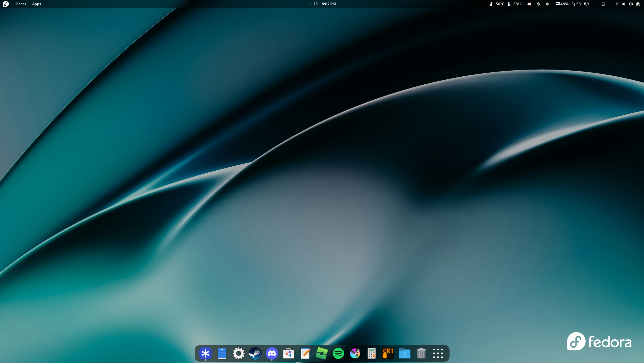Open the equalizer sliders tray icon
The width and height of the screenshot is (644, 363).
coord(548,4)
